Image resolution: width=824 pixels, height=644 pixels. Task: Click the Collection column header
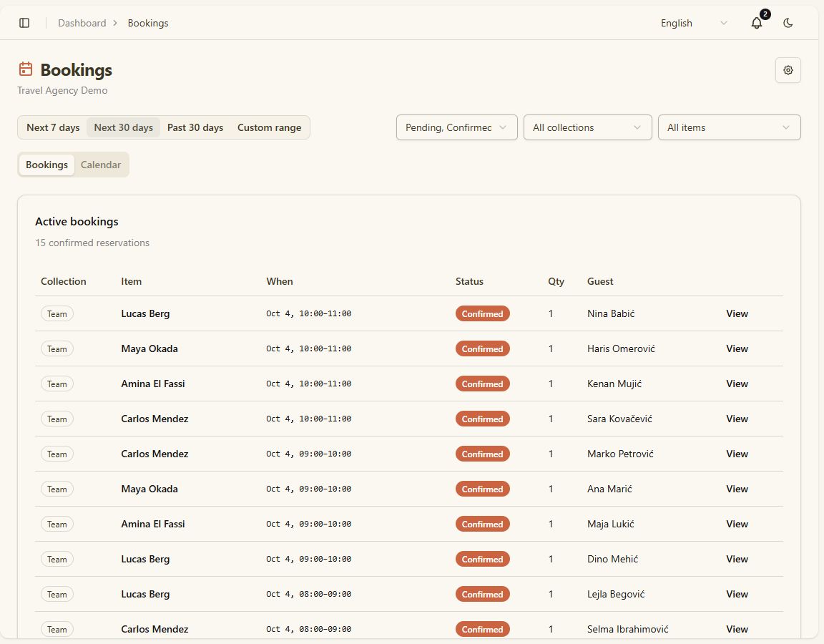(x=64, y=281)
